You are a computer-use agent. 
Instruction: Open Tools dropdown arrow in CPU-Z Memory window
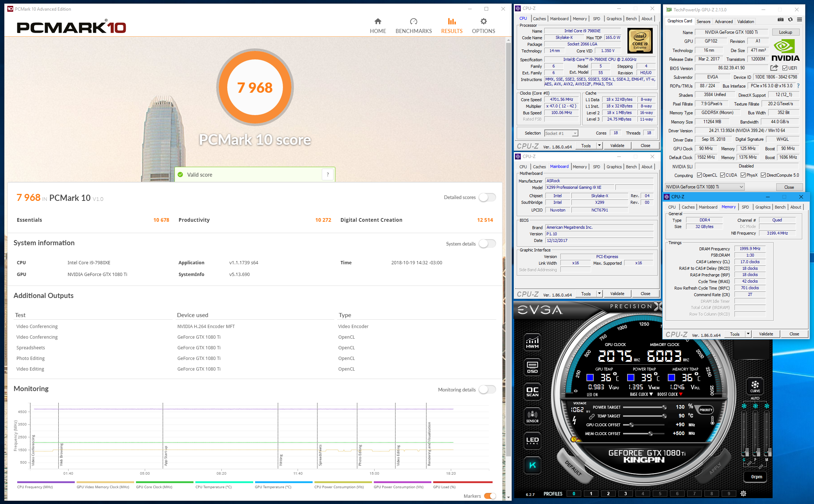tap(748, 334)
